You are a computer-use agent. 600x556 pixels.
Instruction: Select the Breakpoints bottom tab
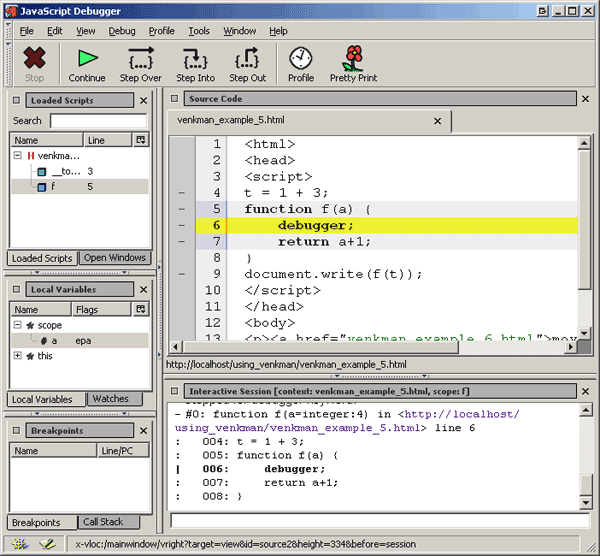(42, 523)
